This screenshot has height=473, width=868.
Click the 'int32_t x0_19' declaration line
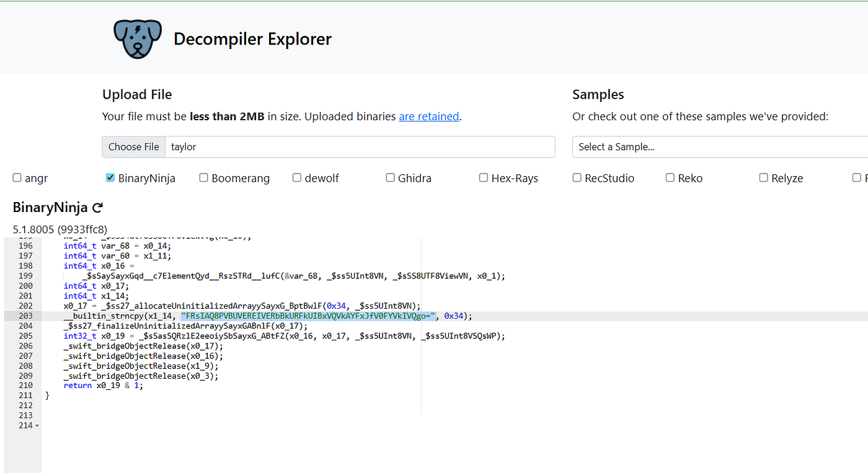click(285, 336)
